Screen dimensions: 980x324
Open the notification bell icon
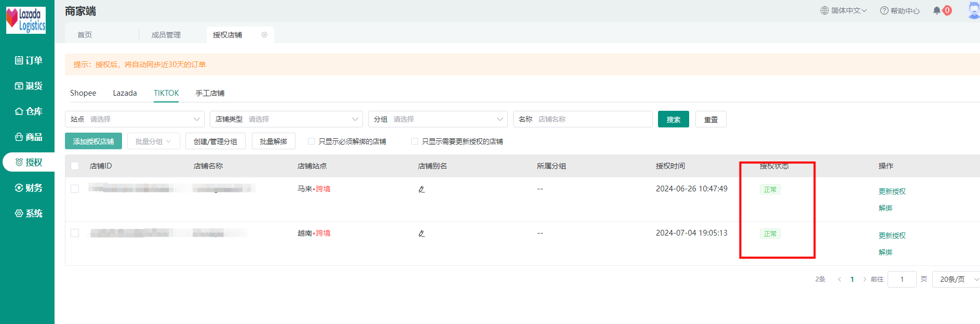936,10
